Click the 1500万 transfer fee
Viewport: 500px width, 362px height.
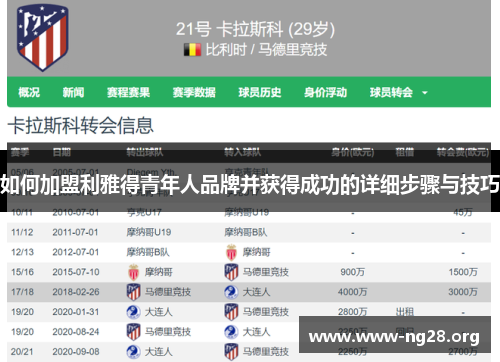coord(463,272)
